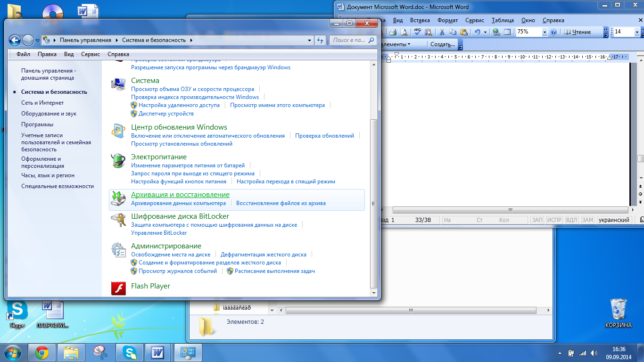Screen dimensions: 644x362
Task: Open Print Preview in Word toolbar
Action: [x=404, y=32]
